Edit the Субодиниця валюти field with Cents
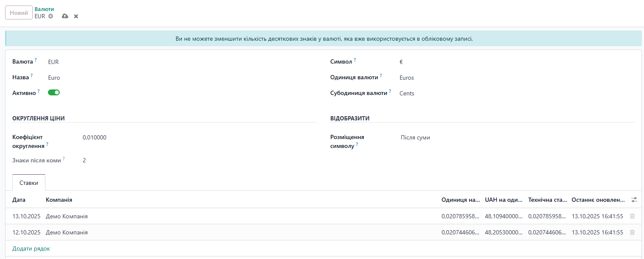 pyautogui.click(x=509, y=93)
